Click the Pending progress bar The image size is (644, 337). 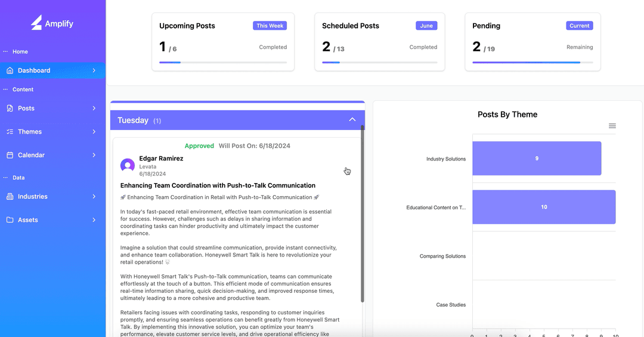pos(532,63)
